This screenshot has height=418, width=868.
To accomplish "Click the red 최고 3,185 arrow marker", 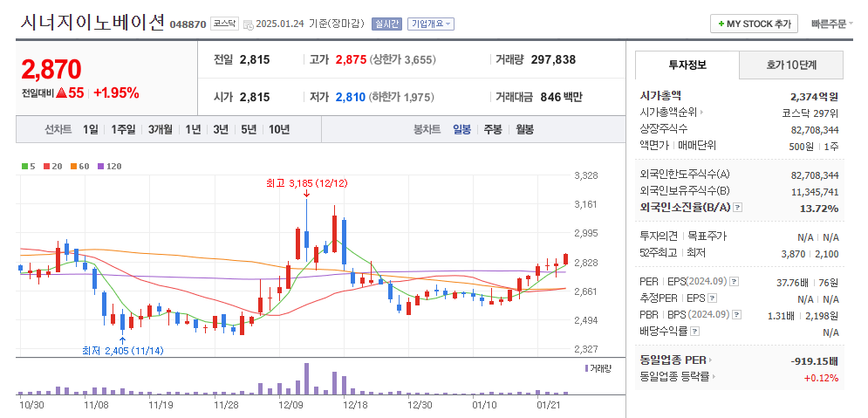I will coord(306,193).
